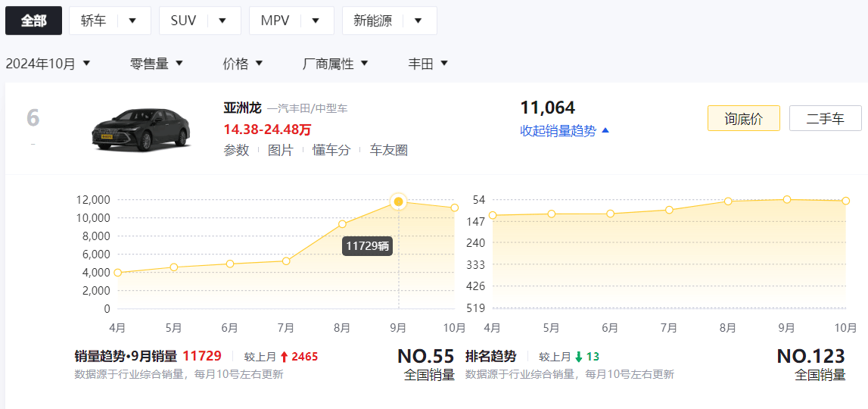Open the 价格 price filter
This screenshot has width=868, height=409.
click(x=243, y=64)
